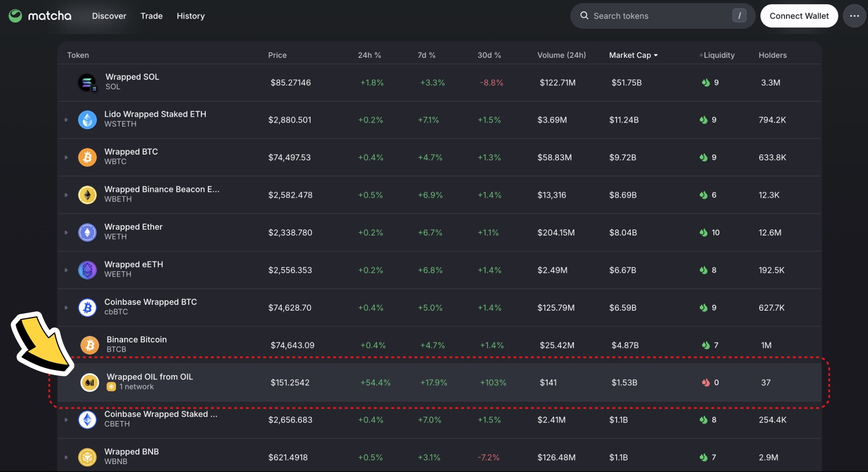Open the Wrapped OIL from OIL name
Image resolution: width=868 pixels, height=472 pixels.
[x=150, y=377]
